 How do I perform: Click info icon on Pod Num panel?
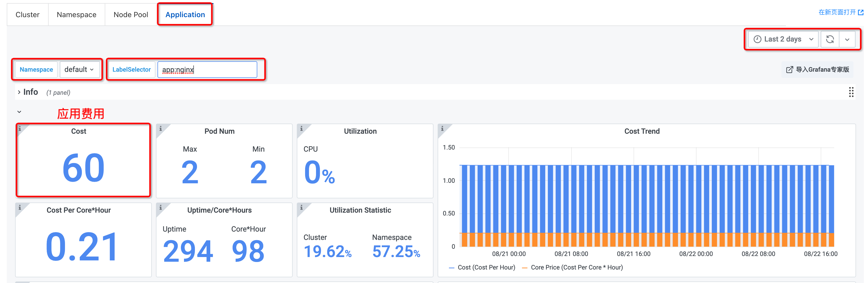tap(161, 129)
